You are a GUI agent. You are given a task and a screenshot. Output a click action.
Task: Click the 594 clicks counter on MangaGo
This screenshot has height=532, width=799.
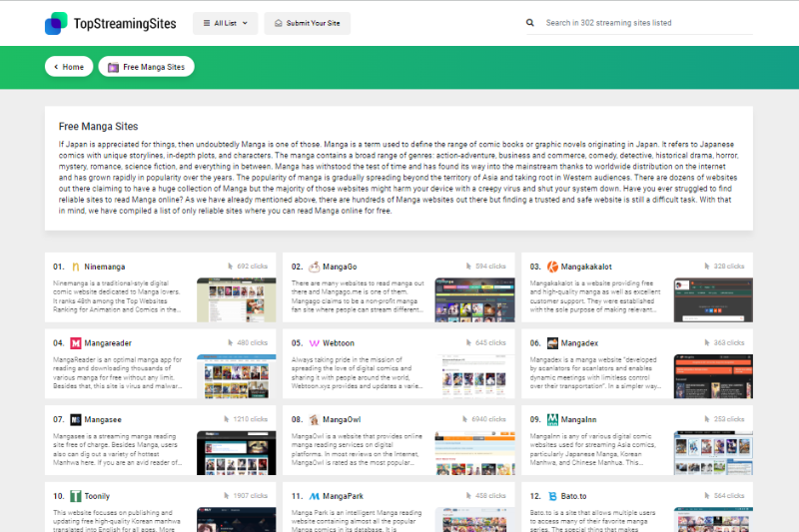click(486, 266)
